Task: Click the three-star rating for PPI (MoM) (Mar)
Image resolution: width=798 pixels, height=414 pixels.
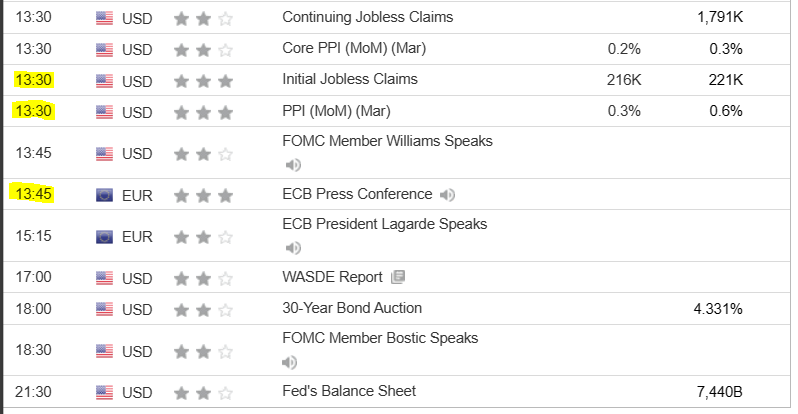Action: click(x=203, y=112)
